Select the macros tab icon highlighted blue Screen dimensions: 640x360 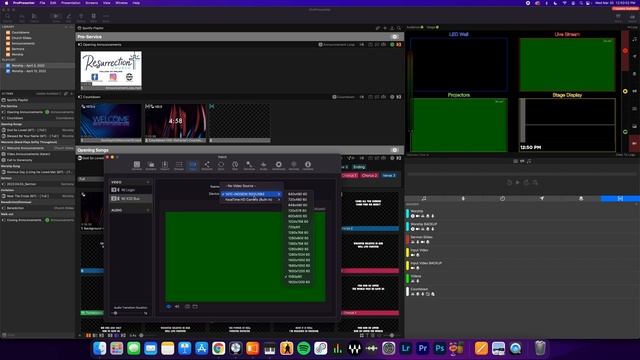[620, 198]
